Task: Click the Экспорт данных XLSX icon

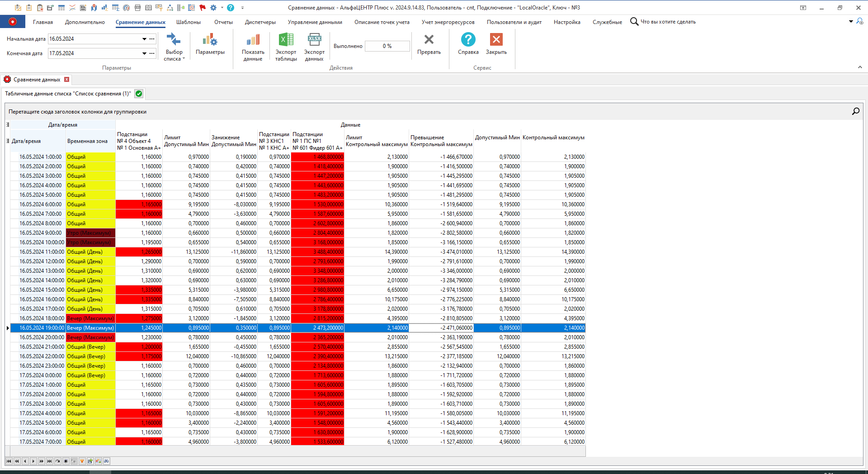Action: pyautogui.click(x=314, y=40)
